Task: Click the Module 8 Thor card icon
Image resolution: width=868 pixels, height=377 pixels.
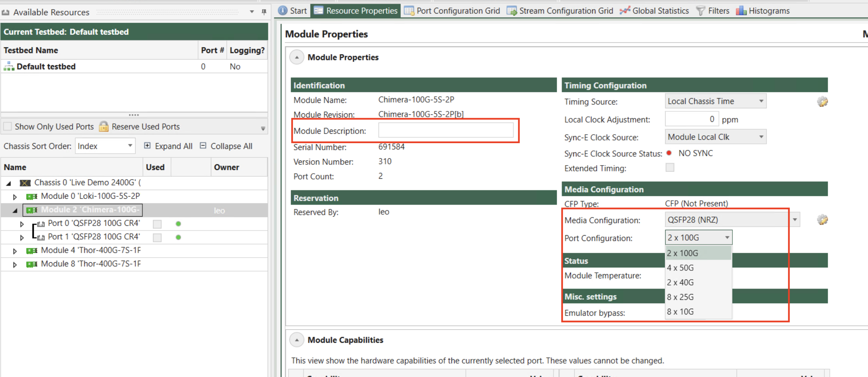Action: click(32, 264)
